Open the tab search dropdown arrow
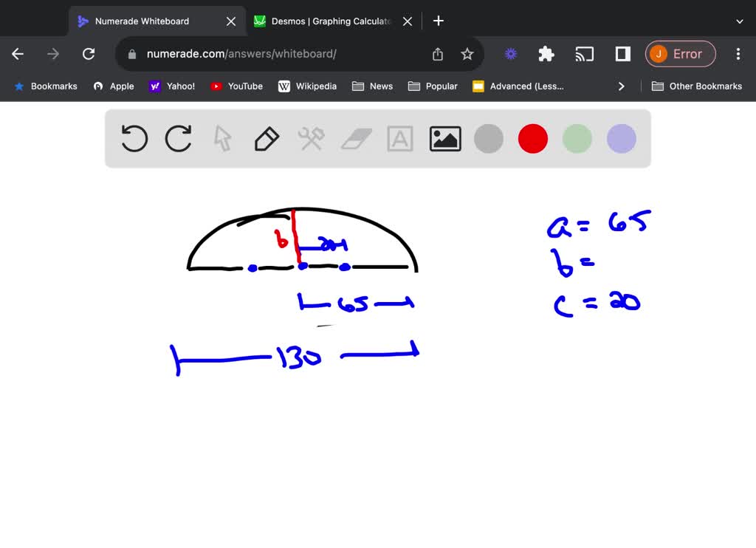Viewport: 756px width, 548px height. tap(740, 21)
